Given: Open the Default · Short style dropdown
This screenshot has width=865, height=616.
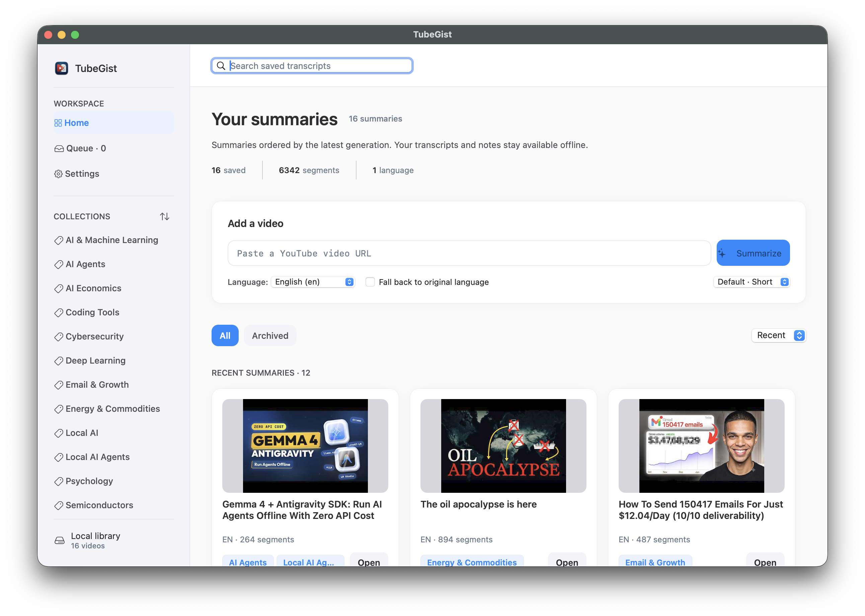Looking at the screenshot, I should tap(752, 282).
